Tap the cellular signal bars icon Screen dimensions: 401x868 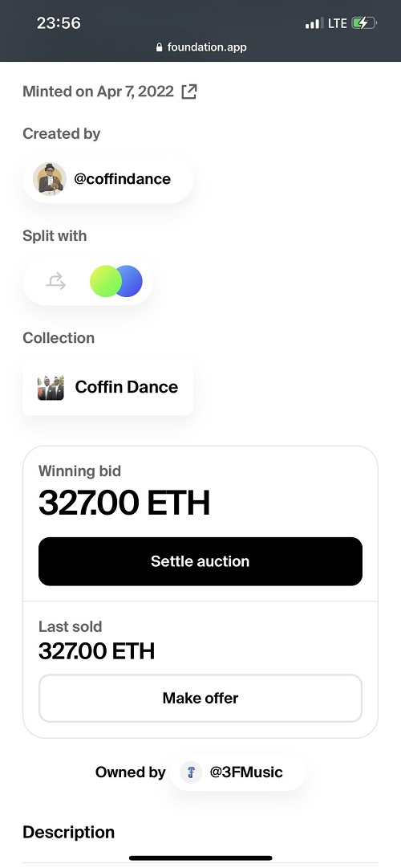pyautogui.click(x=314, y=23)
